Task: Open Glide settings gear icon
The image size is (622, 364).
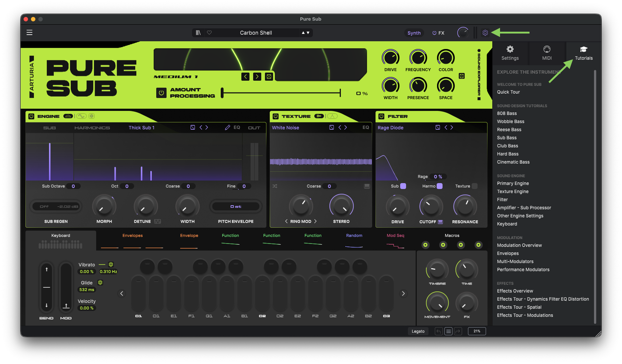Action: [100, 283]
